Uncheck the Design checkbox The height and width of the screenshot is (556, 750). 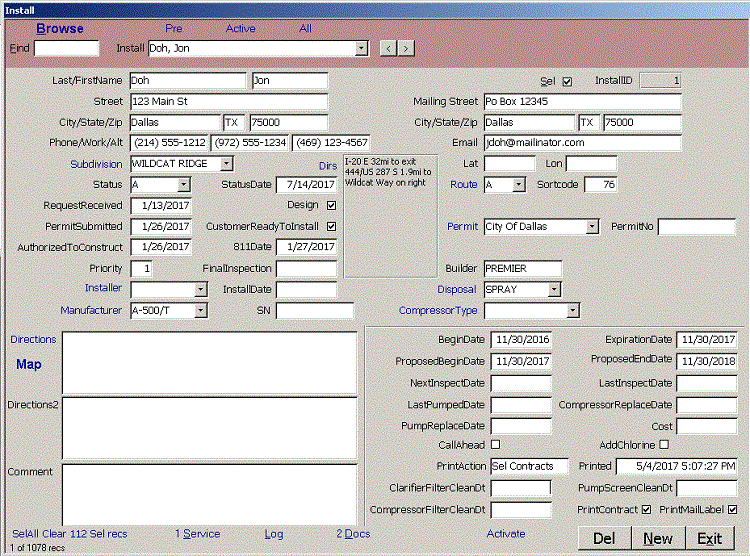point(332,206)
